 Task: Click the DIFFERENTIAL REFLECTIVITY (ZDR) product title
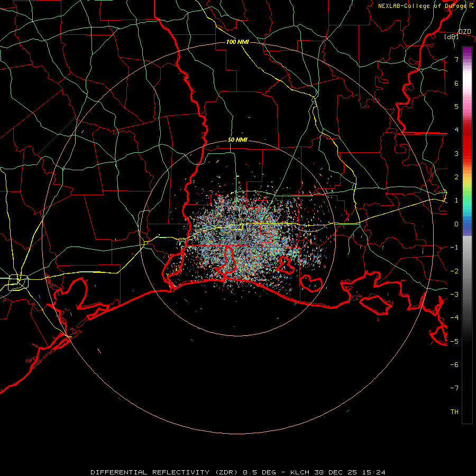tap(165, 472)
